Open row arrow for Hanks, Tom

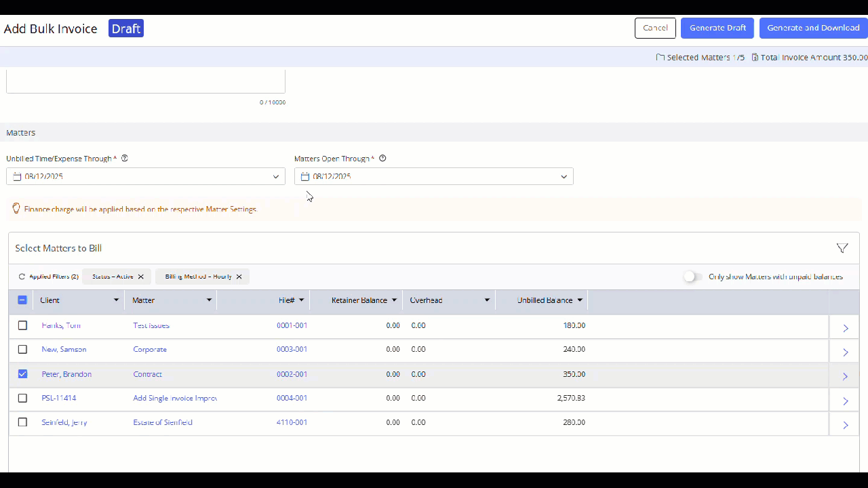845,328
